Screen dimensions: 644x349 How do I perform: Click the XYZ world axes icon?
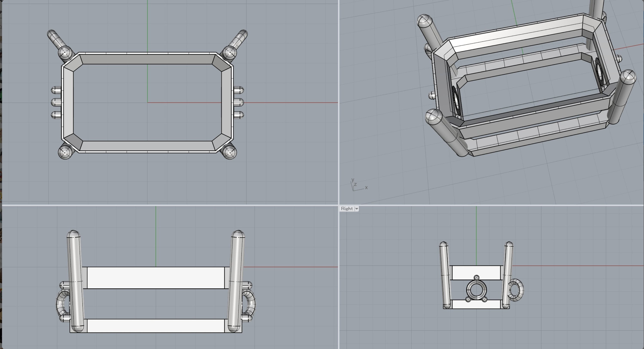click(357, 186)
